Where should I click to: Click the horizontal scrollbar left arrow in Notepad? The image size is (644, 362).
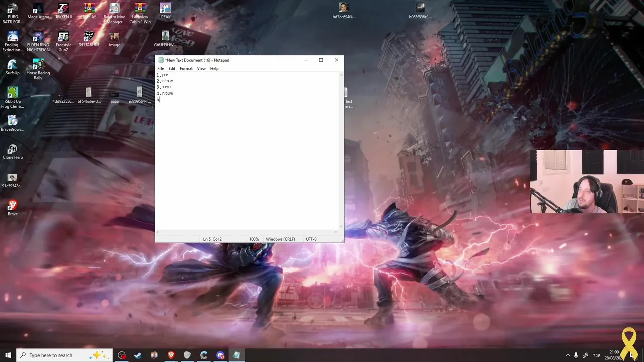pos(158,232)
